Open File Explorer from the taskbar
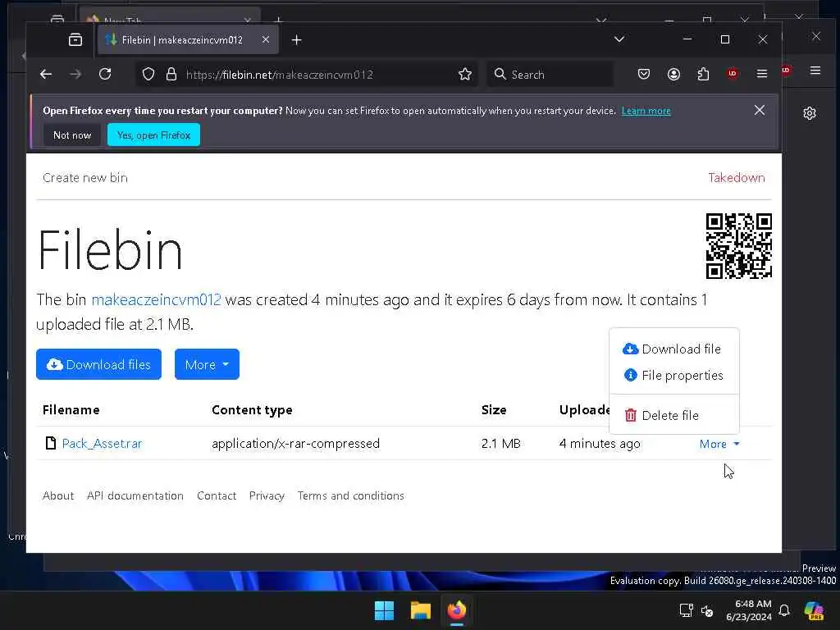The image size is (840, 630). tap(421, 610)
